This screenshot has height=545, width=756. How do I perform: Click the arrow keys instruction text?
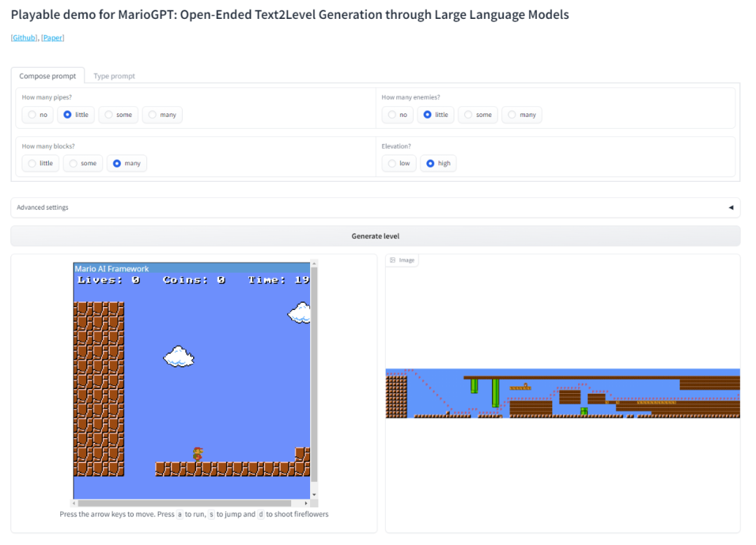[194, 514]
